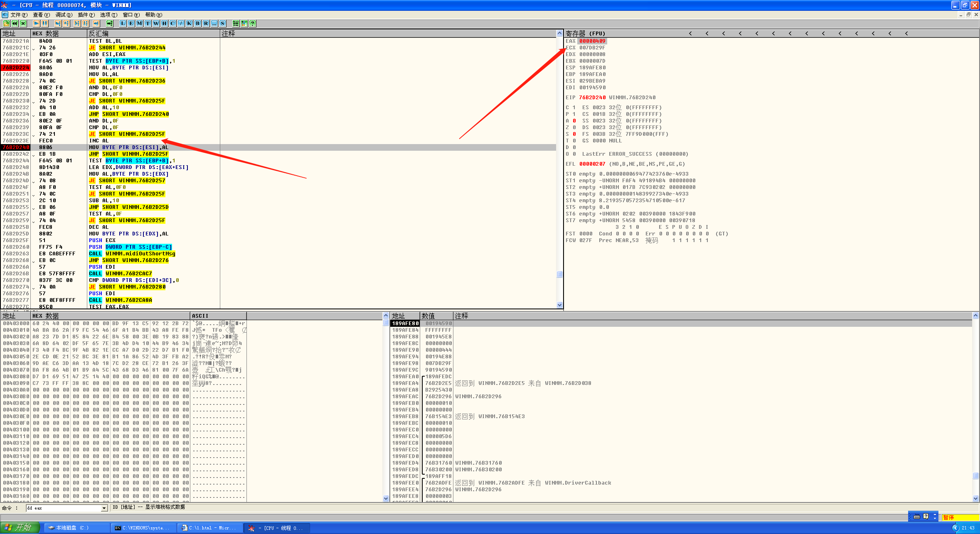Select the EAX register value 00000409
The height and width of the screenshot is (534, 980).
click(592, 41)
